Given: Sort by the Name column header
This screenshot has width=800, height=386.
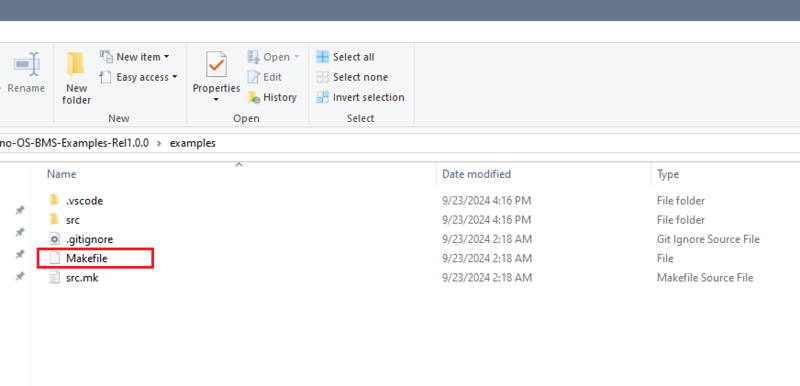Looking at the screenshot, I should 62,174.
